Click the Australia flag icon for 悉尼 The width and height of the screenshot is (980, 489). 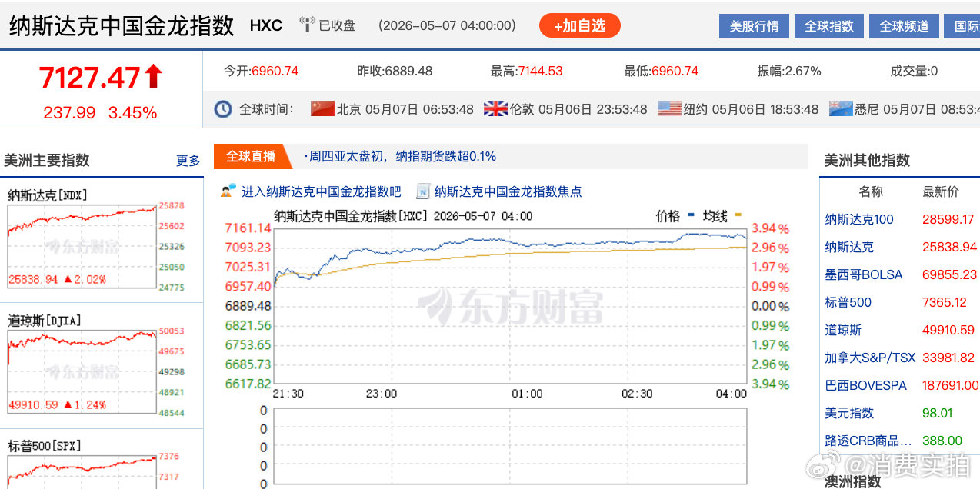(841, 108)
